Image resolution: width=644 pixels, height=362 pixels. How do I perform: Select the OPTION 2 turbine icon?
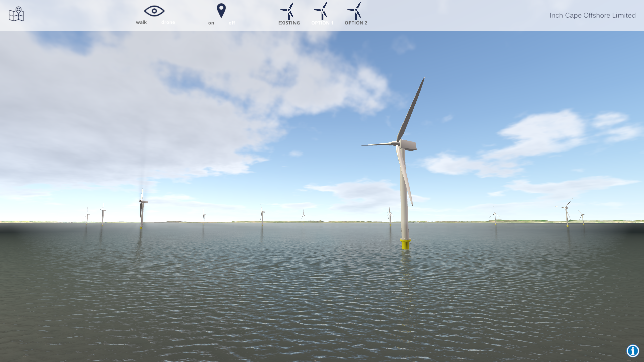tap(356, 11)
